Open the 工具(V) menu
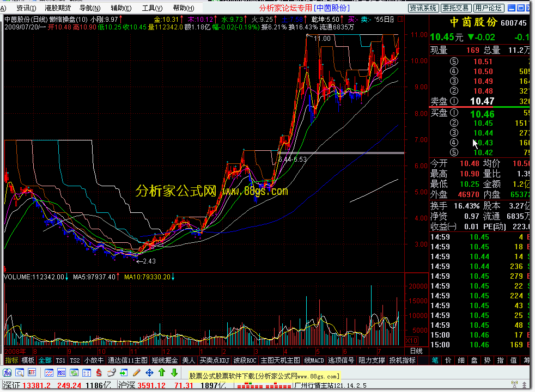The height and width of the screenshot is (392, 535). [x=152, y=8]
